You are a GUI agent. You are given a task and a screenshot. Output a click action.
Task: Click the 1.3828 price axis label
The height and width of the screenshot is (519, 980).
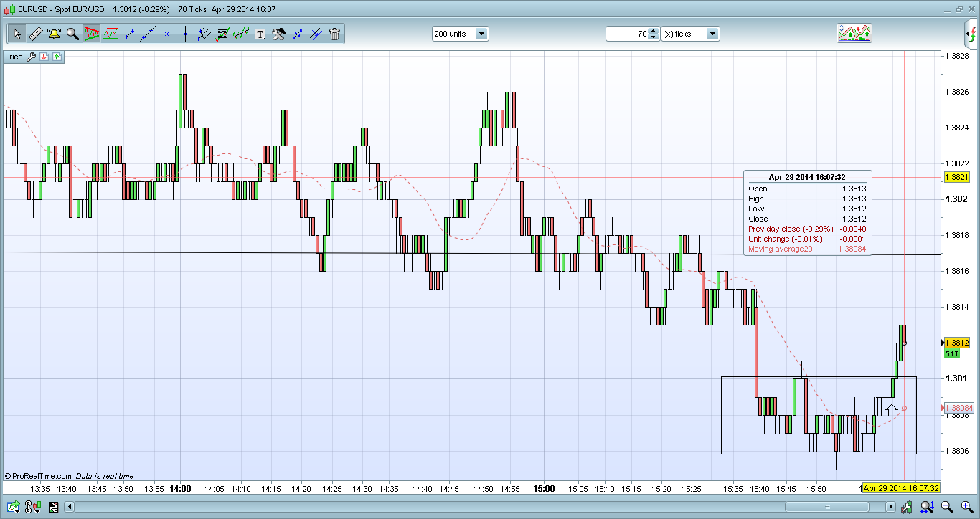(957, 56)
